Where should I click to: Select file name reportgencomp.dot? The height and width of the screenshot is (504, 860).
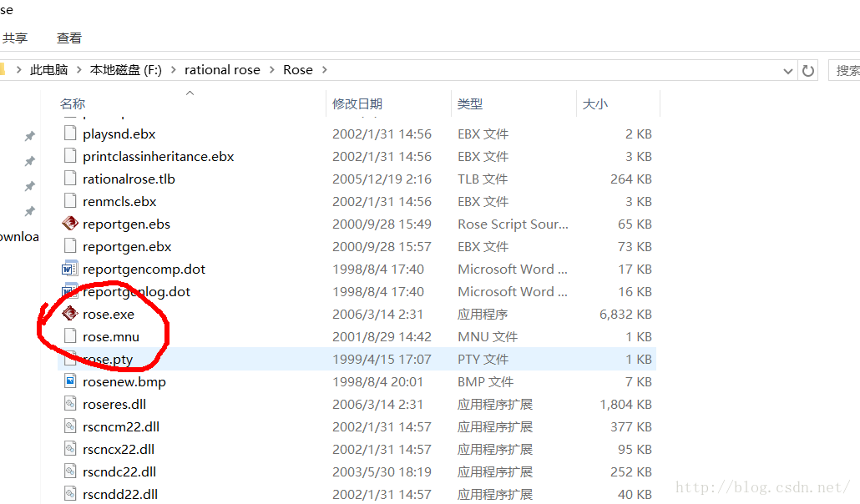144,269
